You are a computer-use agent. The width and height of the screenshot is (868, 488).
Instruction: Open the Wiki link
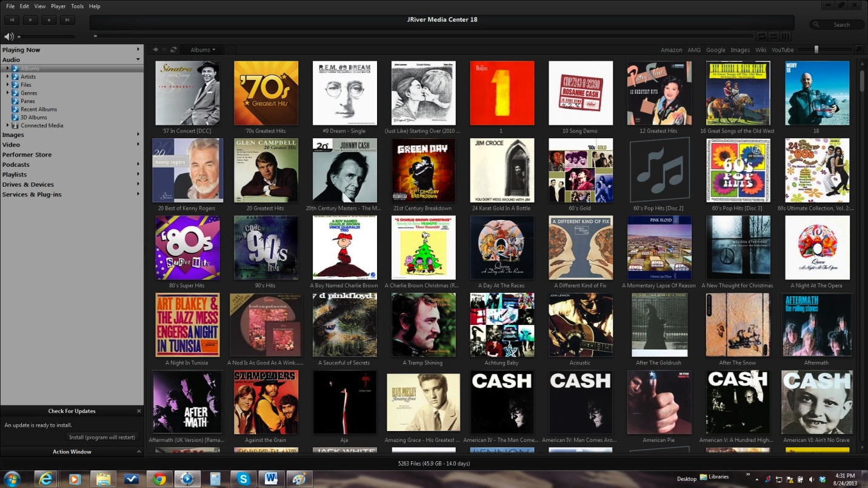pyautogui.click(x=761, y=50)
